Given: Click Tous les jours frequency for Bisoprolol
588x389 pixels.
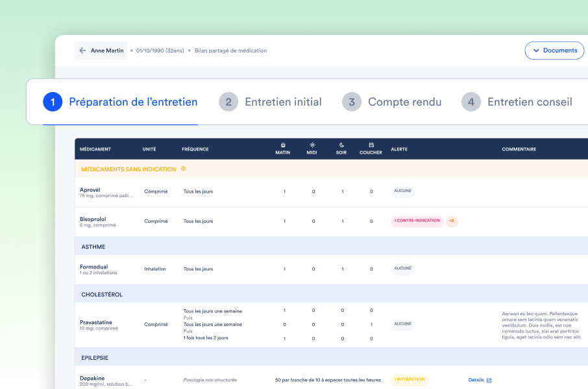Looking at the screenshot, I should [x=199, y=222].
